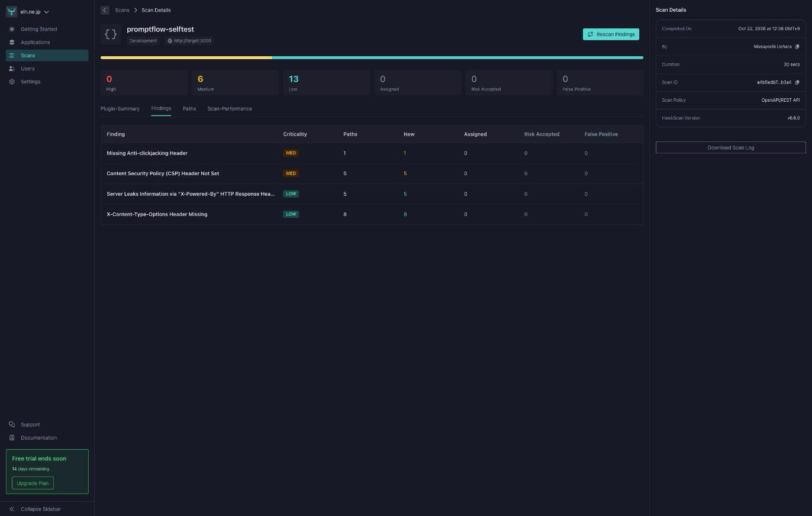Click the Getting Started sidebar icon
This screenshot has width=812, height=516.
tap(12, 29)
